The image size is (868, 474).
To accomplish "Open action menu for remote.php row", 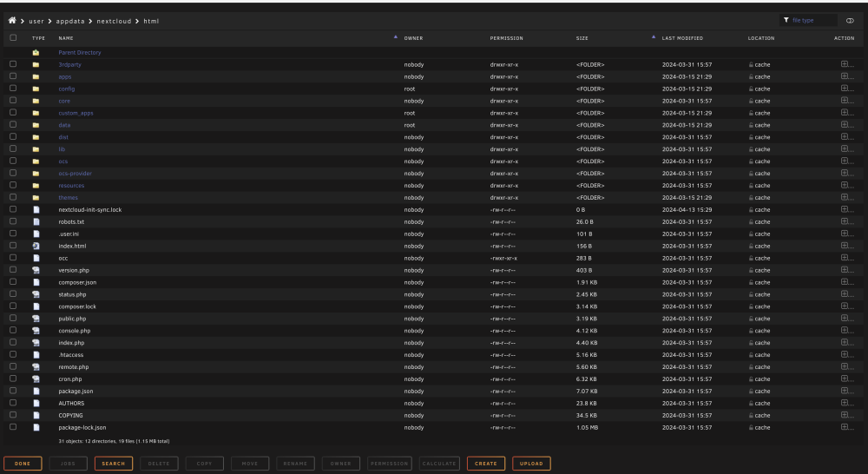I will click(x=845, y=366).
